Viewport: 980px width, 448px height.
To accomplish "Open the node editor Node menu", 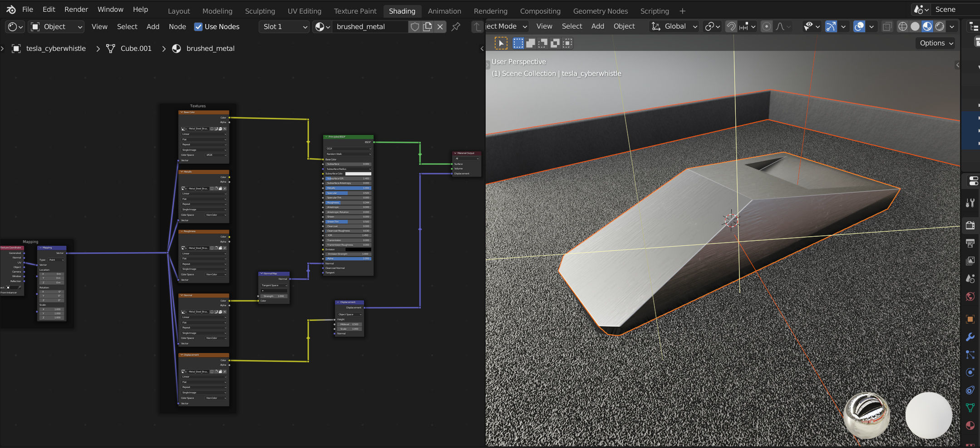I will pos(177,27).
